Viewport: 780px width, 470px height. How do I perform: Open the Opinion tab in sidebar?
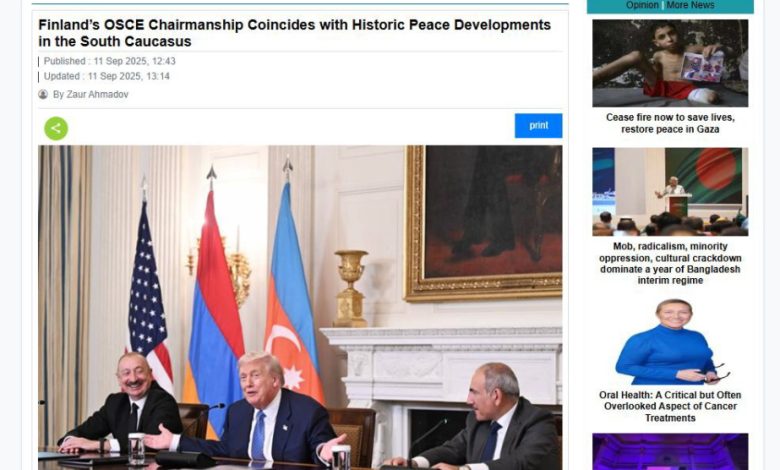point(642,5)
